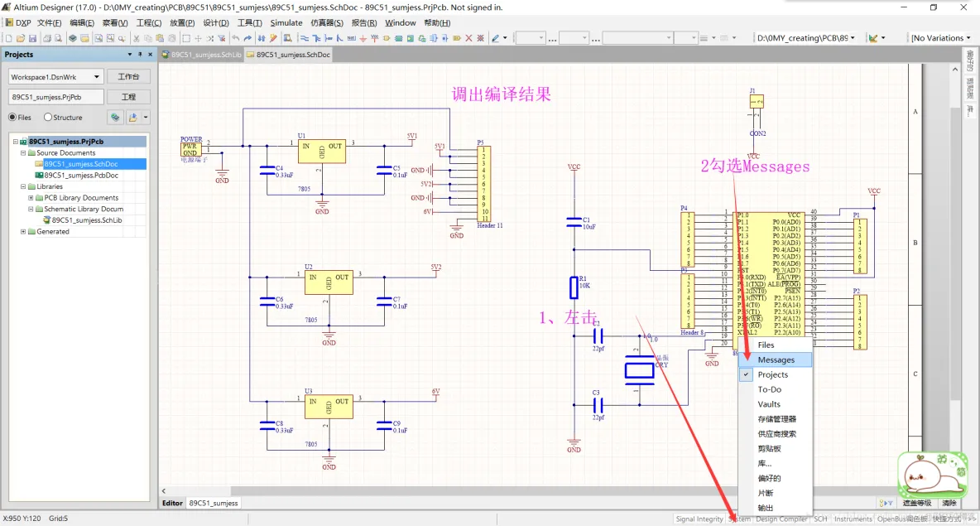Select the Place Sheet Symbol icon
This screenshot has width=980, height=526.
click(x=398, y=38)
